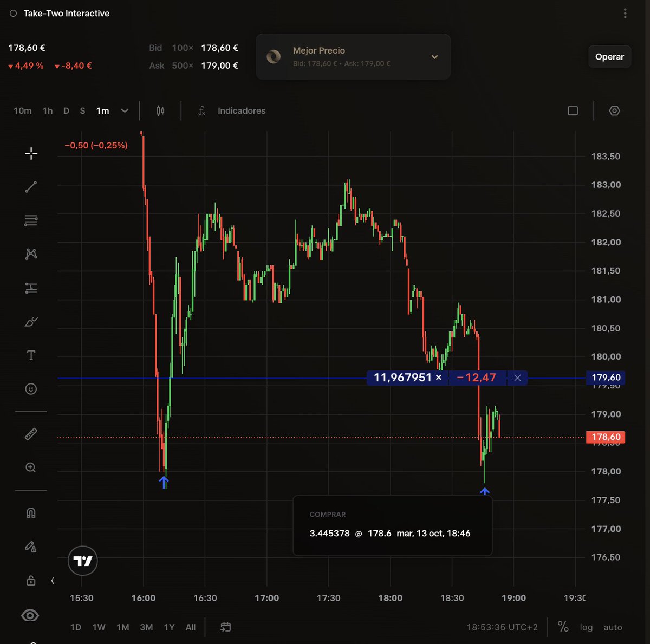Screen dimensions: 650x644
Task: Select the chart patterns tool
Action: pos(31,254)
